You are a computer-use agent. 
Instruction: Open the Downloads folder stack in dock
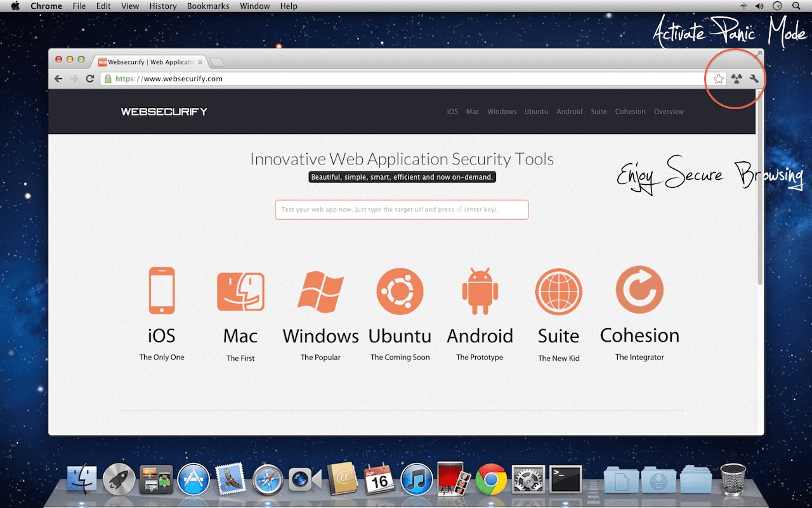tap(658, 479)
